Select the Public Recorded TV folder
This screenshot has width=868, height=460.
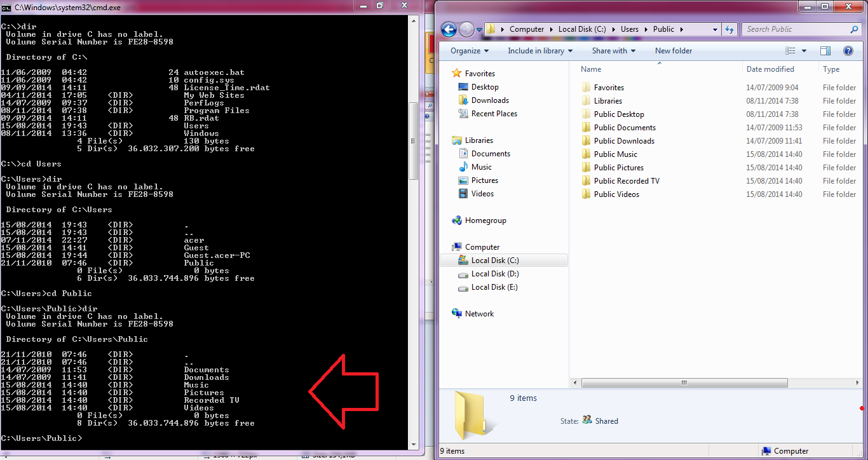[627, 181]
